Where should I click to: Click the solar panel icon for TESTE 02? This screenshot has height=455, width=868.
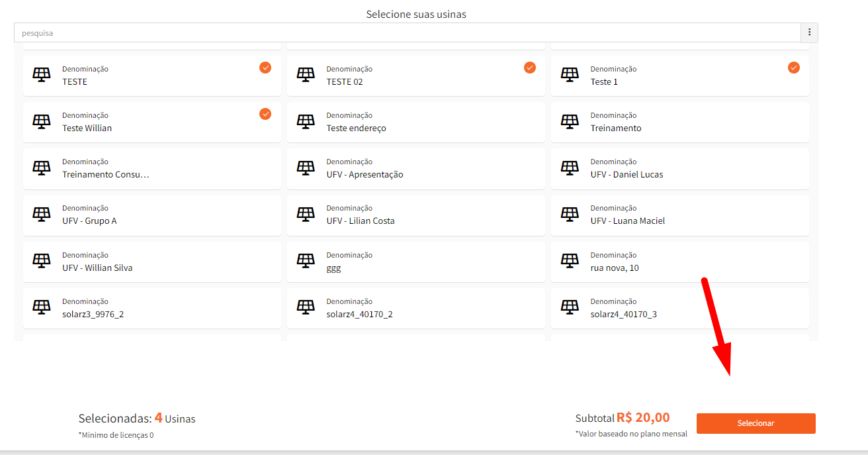pos(306,75)
